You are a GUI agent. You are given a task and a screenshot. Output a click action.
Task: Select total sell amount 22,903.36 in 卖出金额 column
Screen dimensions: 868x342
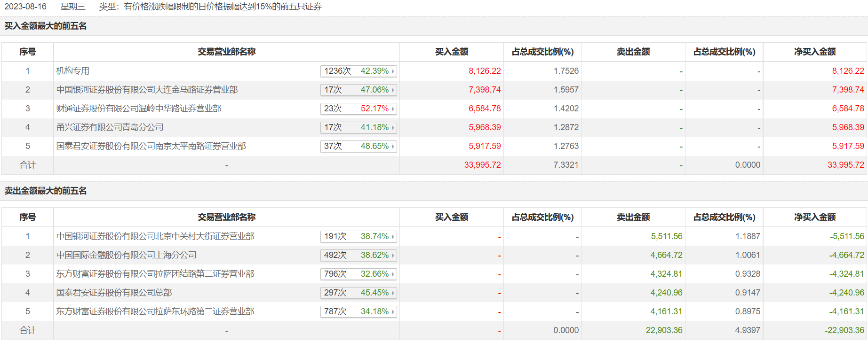(664, 330)
